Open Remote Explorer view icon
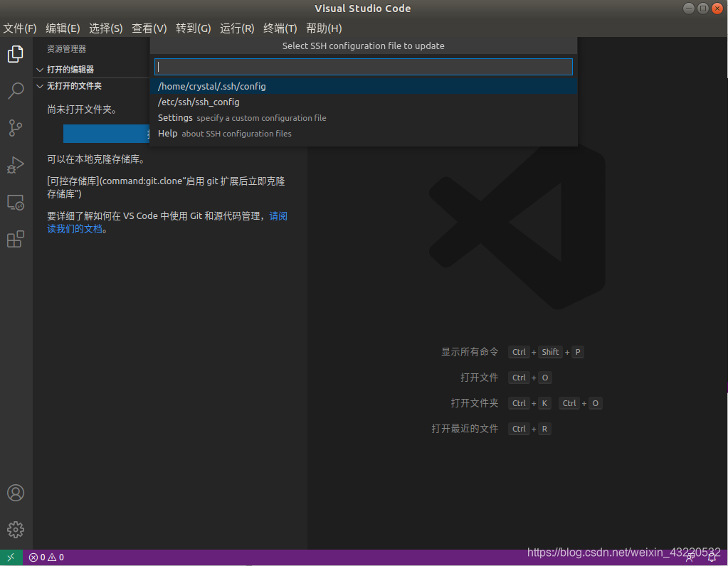The width and height of the screenshot is (728, 566). tap(16, 202)
